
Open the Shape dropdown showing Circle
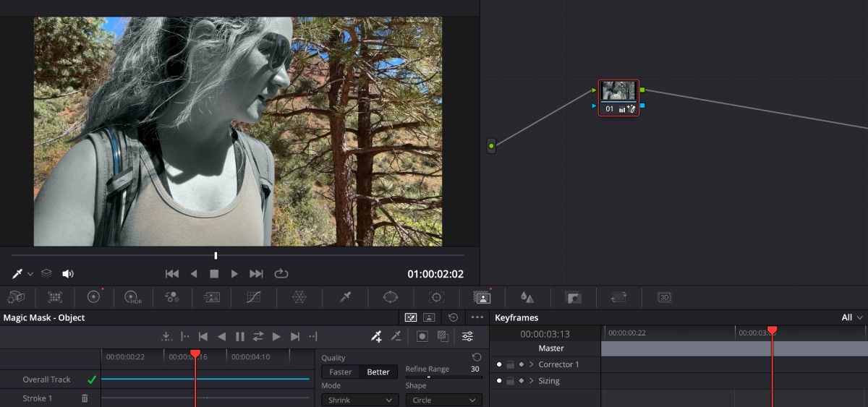click(x=443, y=400)
